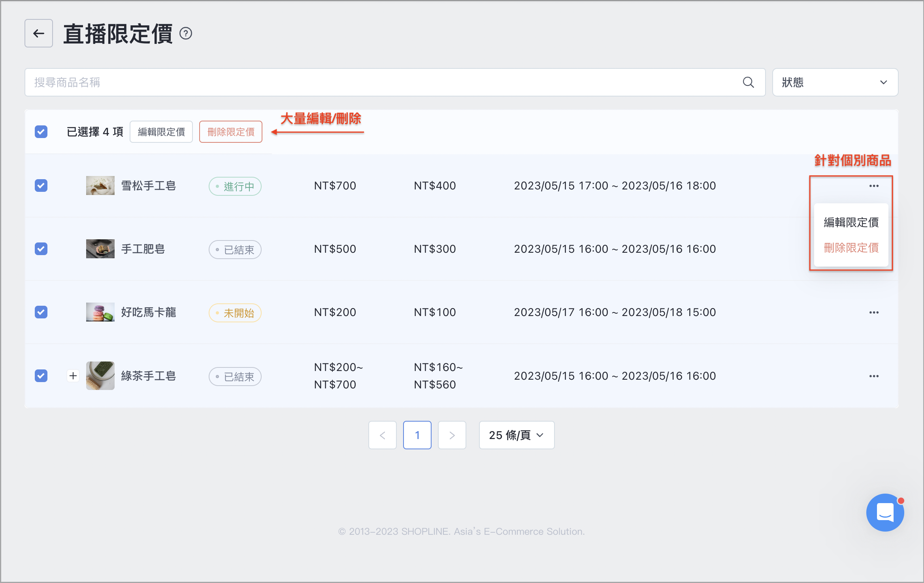Viewport: 924px width, 583px height.
Task: Open more options for 好吃馬卡龍
Action: [874, 312]
